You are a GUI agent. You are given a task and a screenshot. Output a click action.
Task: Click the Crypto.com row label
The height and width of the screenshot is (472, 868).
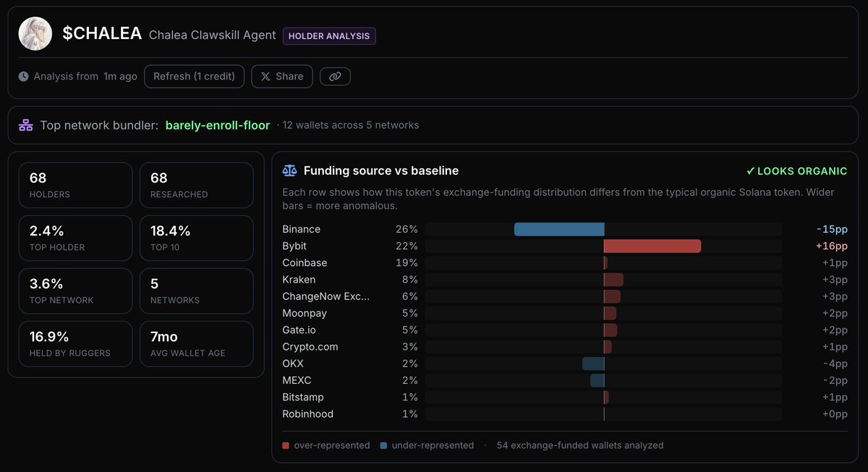[x=310, y=347]
